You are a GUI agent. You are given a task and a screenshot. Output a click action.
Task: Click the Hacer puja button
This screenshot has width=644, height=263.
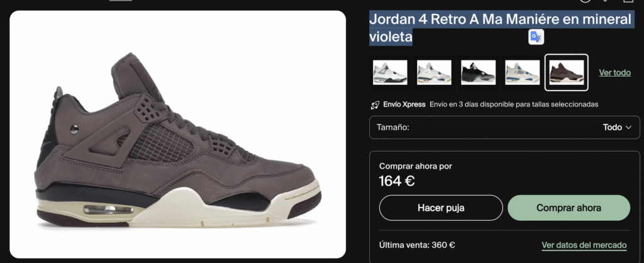[x=441, y=208]
